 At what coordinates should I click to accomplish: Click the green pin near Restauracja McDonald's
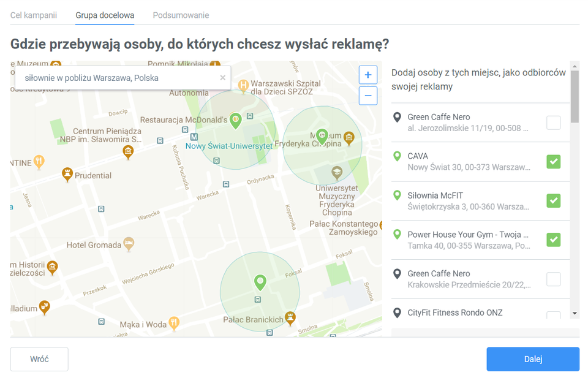tap(235, 121)
